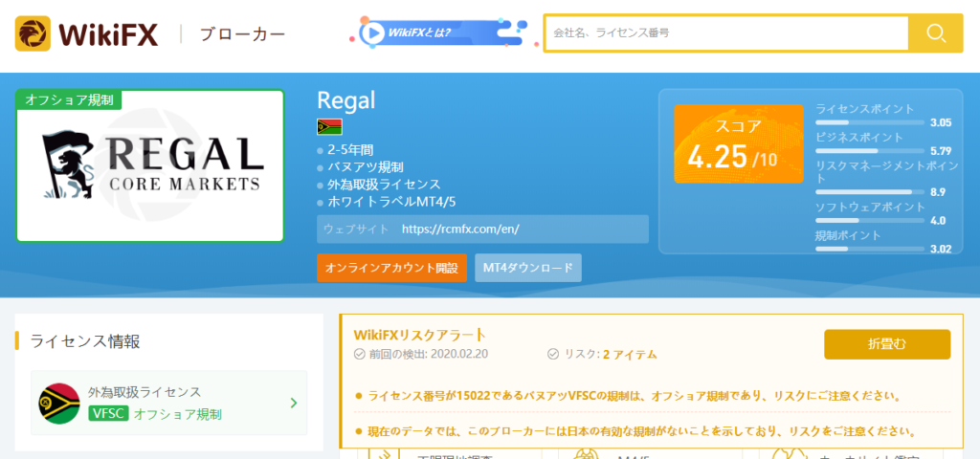The width and height of the screenshot is (980, 459).
Task: Click the 規制ポイント 3.02 bar
Action: (x=870, y=250)
